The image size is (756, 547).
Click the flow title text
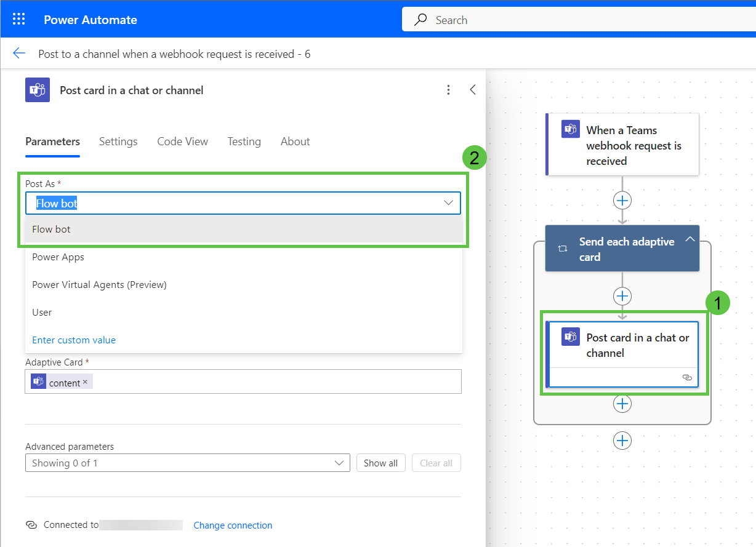click(174, 54)
